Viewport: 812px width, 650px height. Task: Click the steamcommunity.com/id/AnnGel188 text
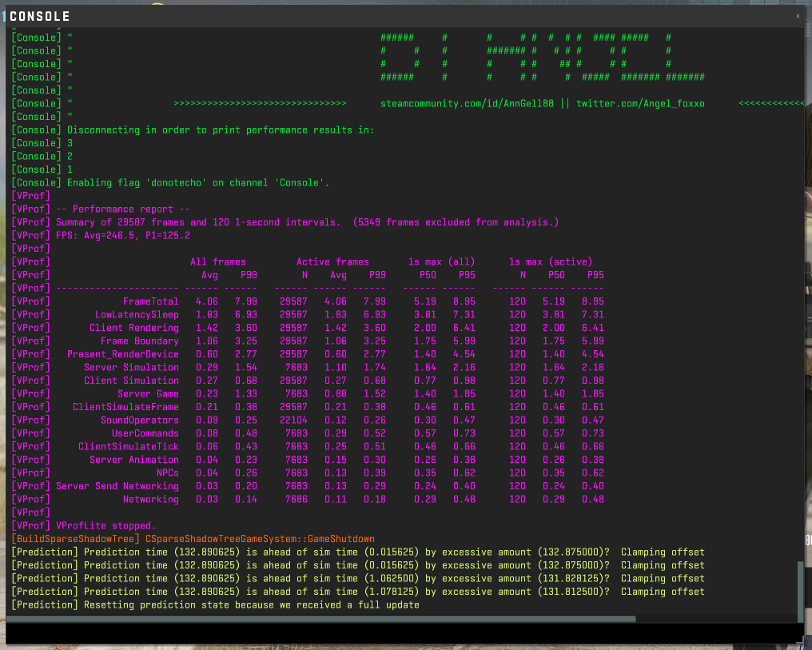(x=467, y=104)
